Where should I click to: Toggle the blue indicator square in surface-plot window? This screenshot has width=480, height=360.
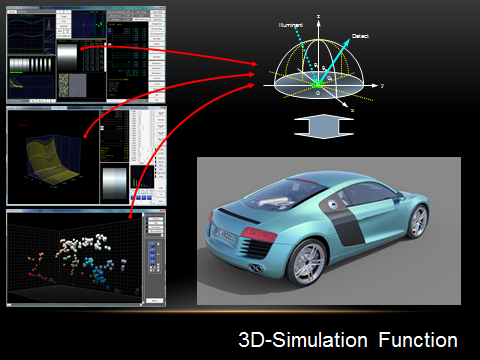(155, 165)
